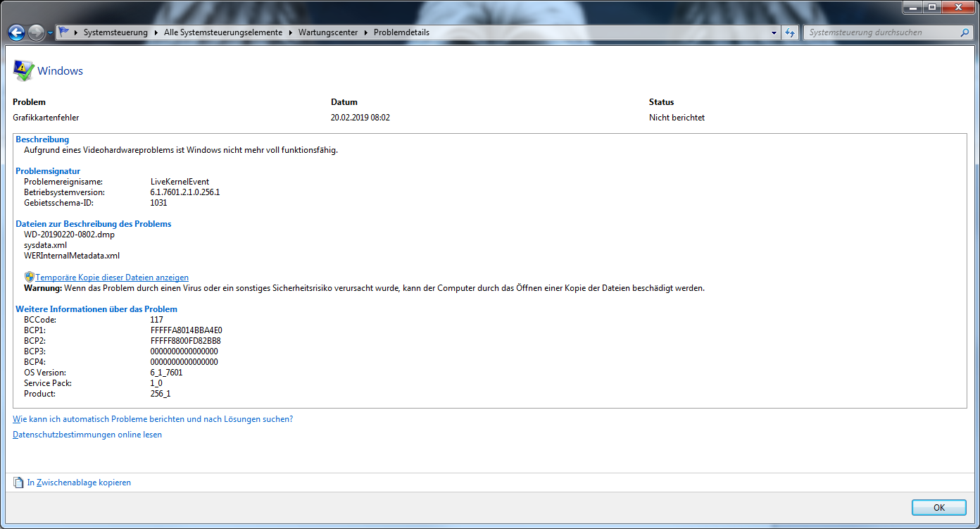Viewport: 980px width, 529px height.
Task: Close the Problemdetails window
Action: [x=959, y=6]
